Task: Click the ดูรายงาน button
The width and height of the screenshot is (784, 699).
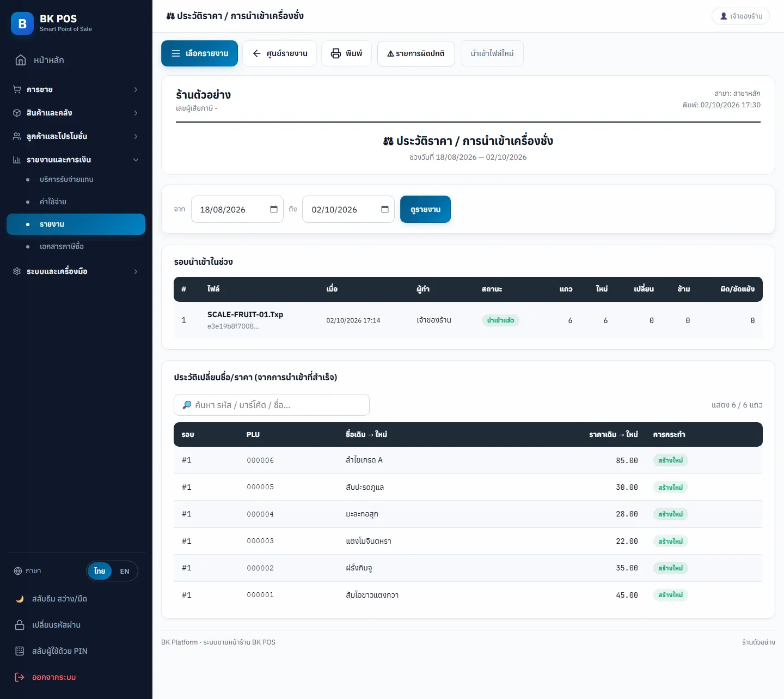Action: tap(425, 209)
